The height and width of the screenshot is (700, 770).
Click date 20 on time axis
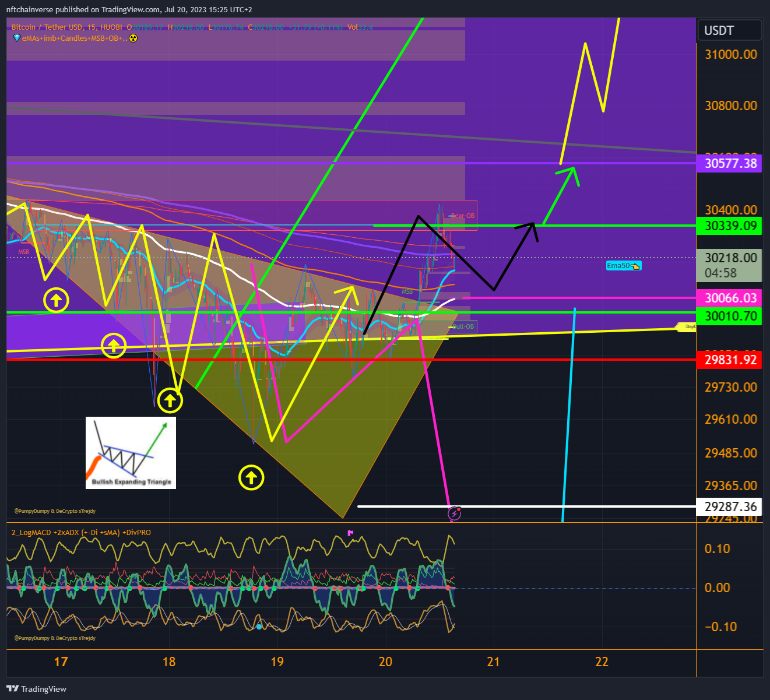pos(385,662)
